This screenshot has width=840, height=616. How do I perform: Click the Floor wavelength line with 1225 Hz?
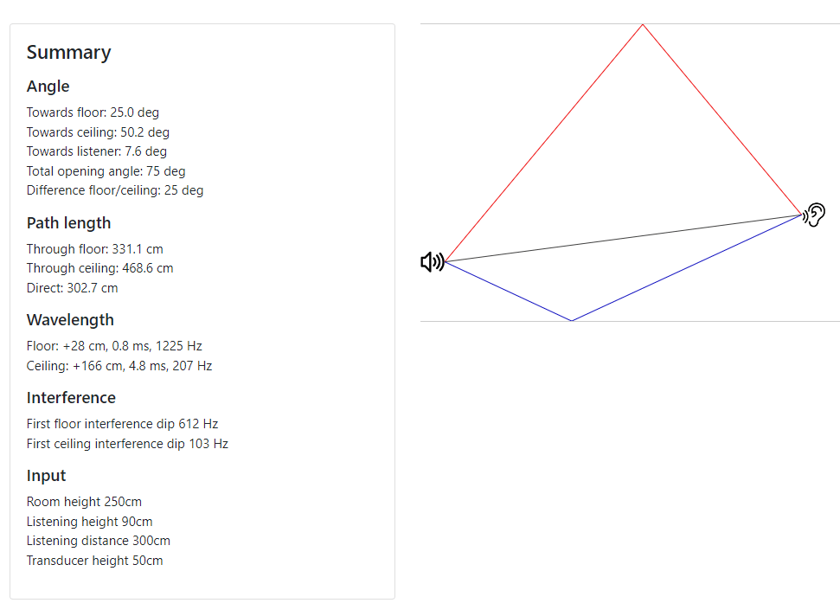coord(114,346)
